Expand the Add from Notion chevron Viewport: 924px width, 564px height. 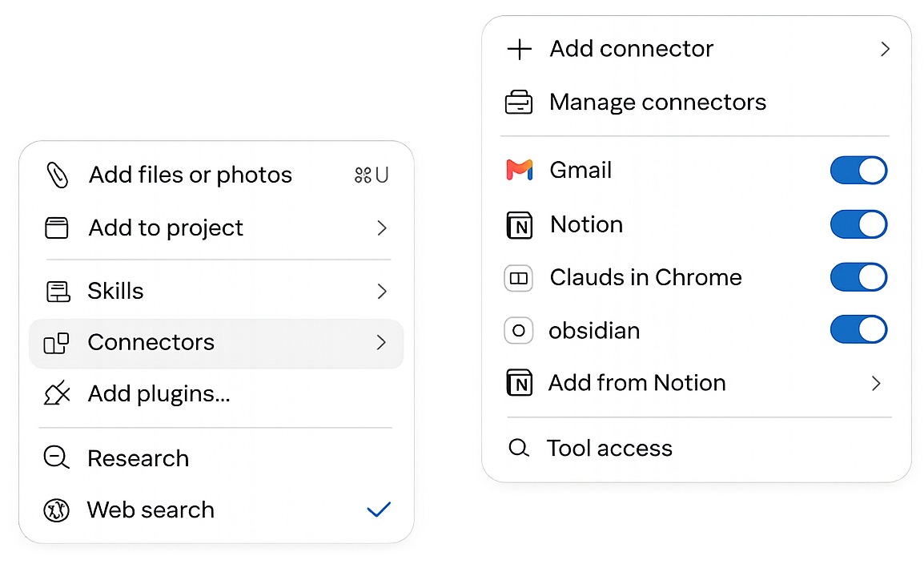[x=876, y=384]
